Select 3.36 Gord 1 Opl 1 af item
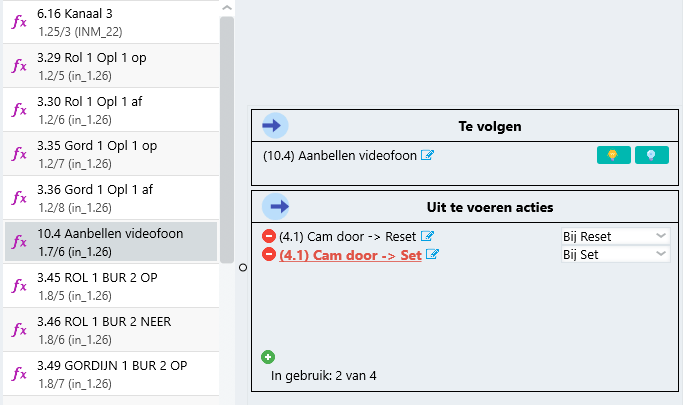The width and height of the screenshot is (683, 405). [111, 198]
